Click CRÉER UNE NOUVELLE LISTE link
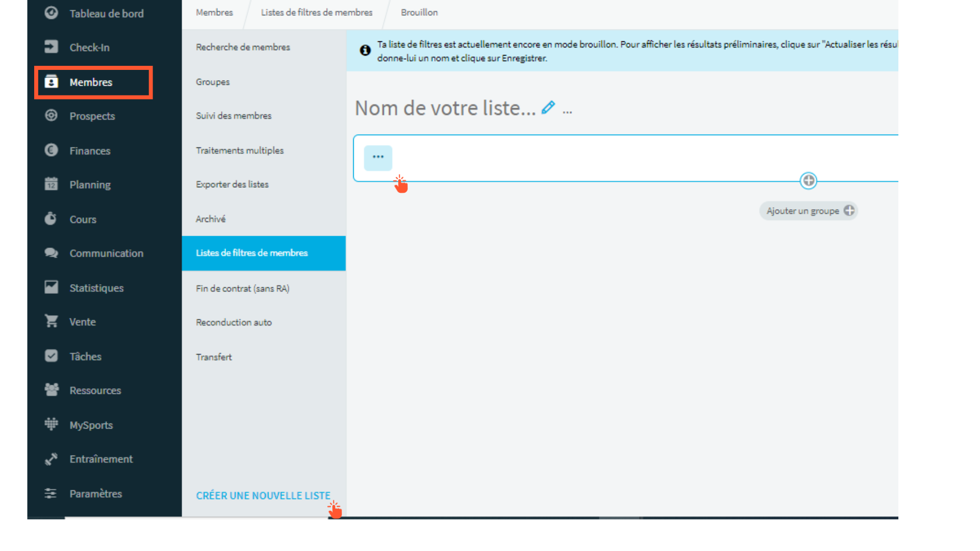Viewport: 980px width, 551px height. point(263,495)
